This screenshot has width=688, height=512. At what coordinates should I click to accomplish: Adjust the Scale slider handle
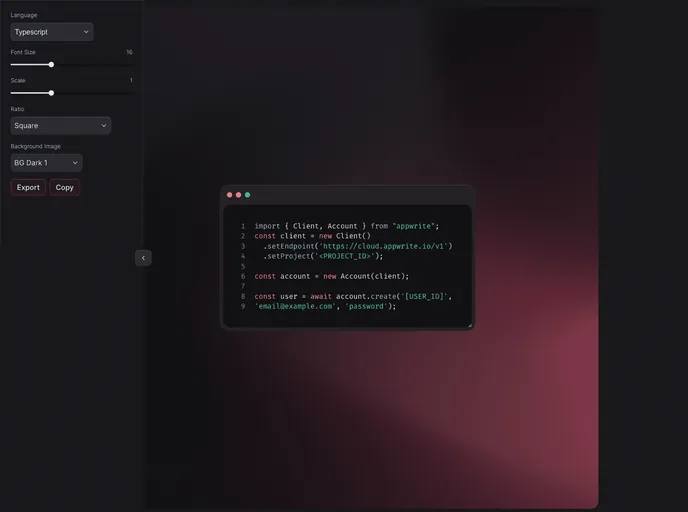[x=51, y=93]
